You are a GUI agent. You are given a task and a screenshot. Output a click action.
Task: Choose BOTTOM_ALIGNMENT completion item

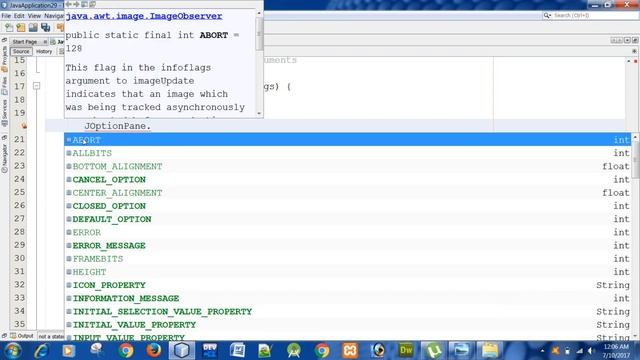[x=348, y=166]
